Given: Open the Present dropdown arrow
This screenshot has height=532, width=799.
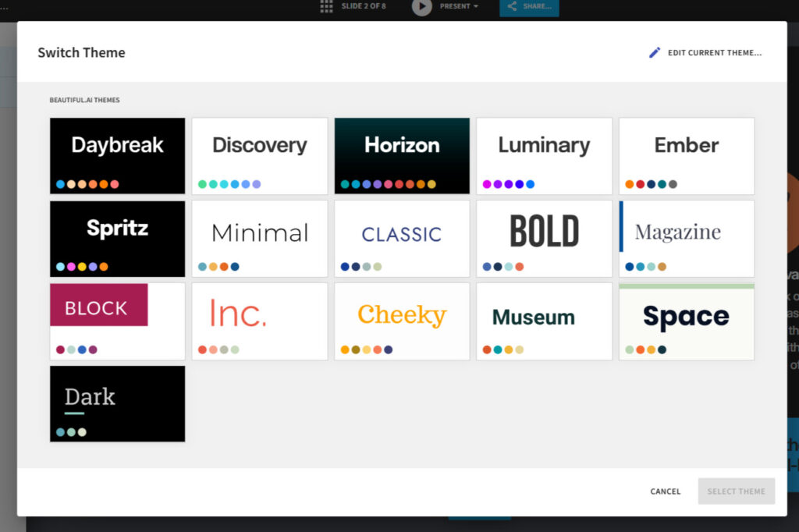Looking at the screenshot, I should pyautogui.click(x=476, y=6).
